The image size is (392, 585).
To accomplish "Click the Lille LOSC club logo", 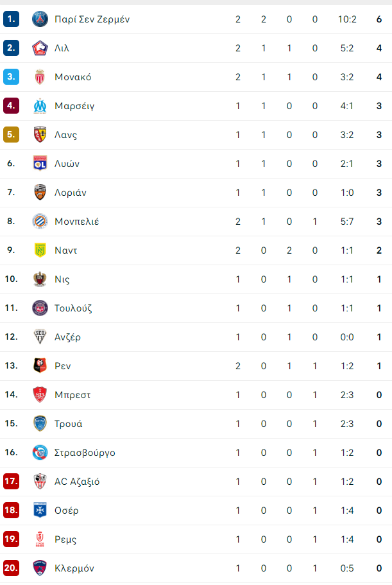I will click(40, 48).
